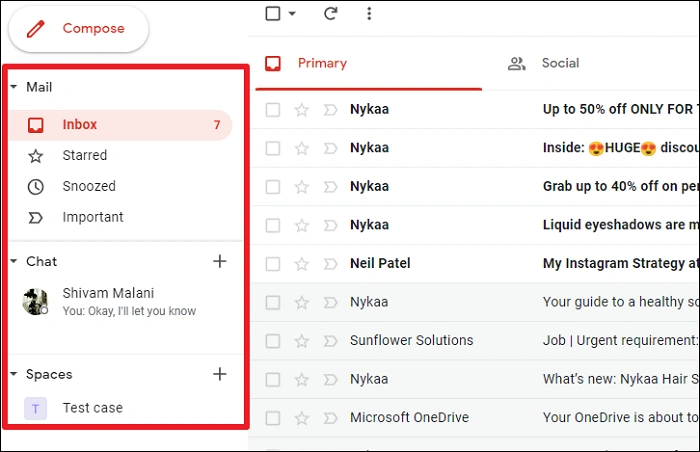Screen dimensions: 700x452
Task: Select the 'Up to 50% off' Nykaa email checkbox
Action: [x=273, y=109]
